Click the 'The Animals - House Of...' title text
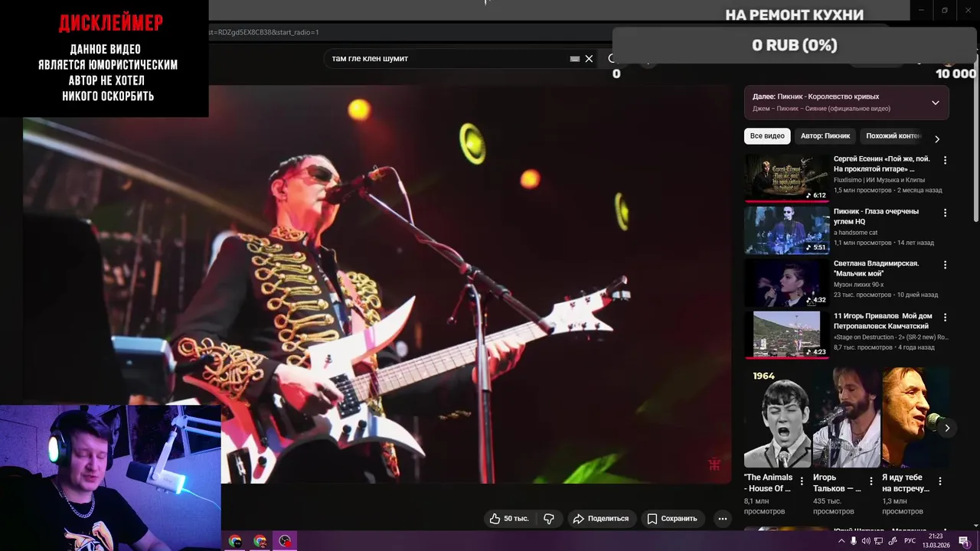 tap(768, 483)
